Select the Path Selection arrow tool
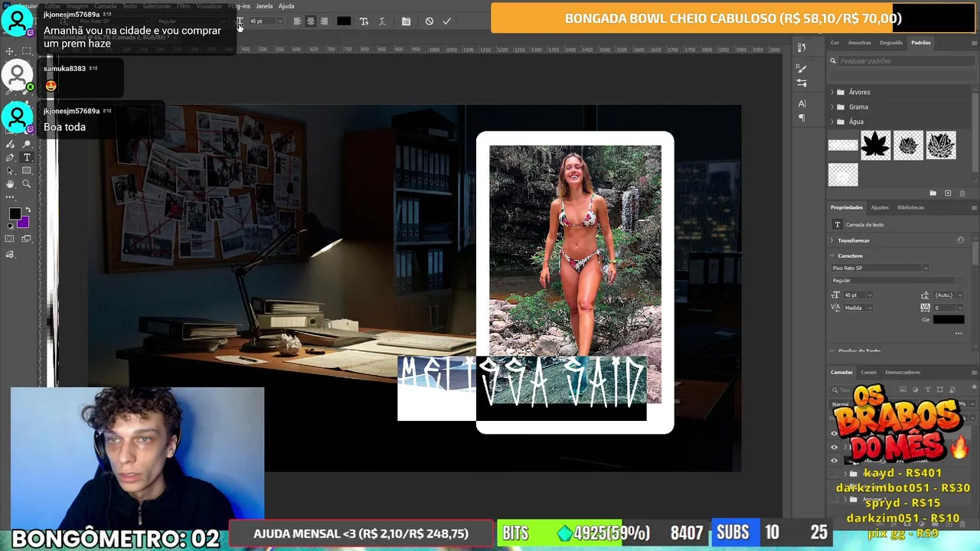980x551 pixels. click(x=10, y=171)
